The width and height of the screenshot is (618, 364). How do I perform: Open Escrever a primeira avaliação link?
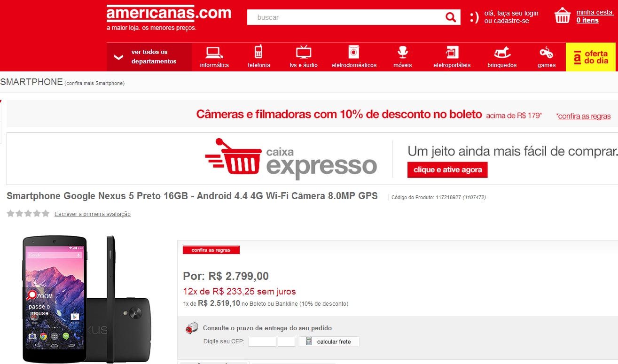[x=93, y=214]
